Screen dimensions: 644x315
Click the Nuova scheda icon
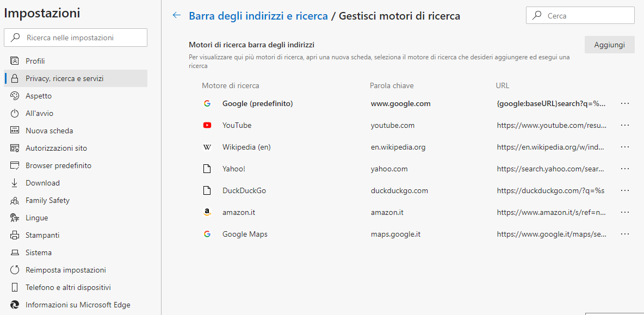[x=15, y=131]
